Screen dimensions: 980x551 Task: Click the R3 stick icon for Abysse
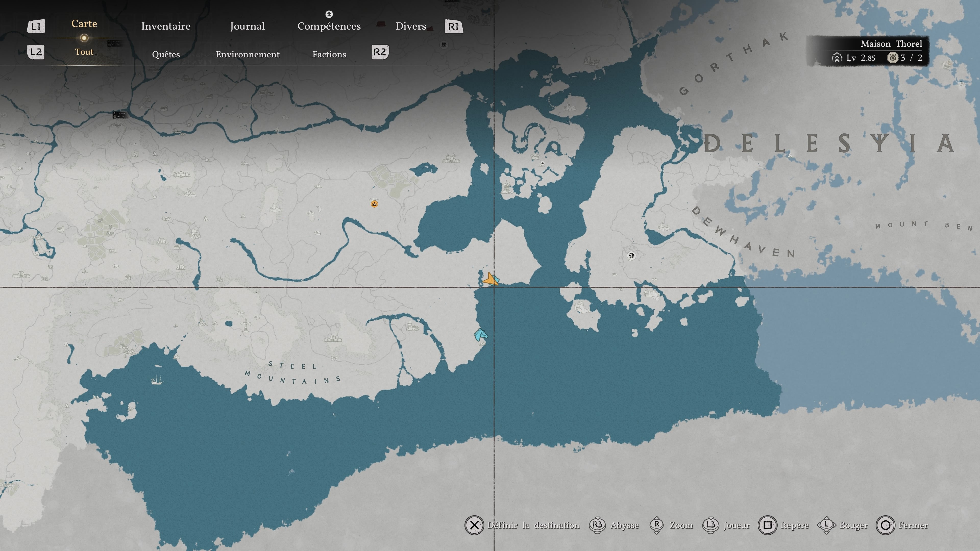(597, 525)
